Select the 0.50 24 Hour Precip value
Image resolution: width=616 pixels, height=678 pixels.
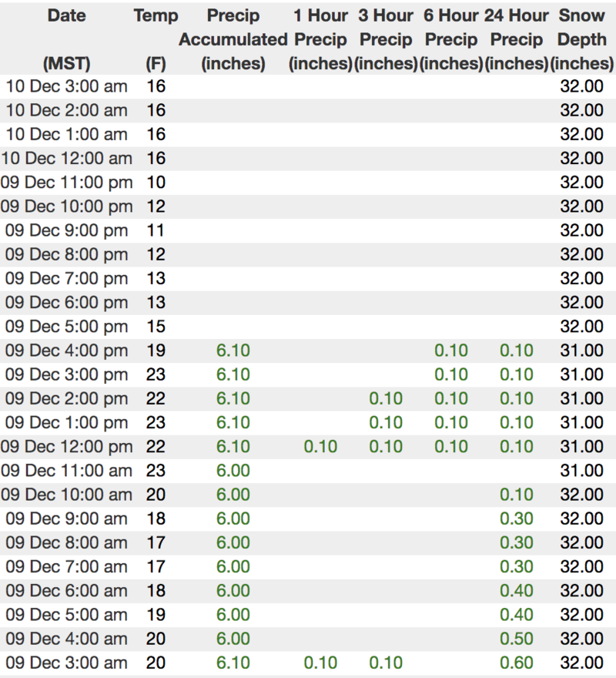(517, 639)
